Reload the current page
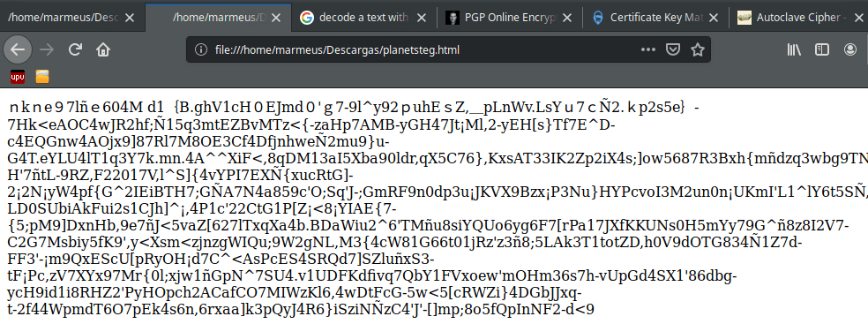The width and height of the screenshot is (868, 324). pyautogui.click(x=75, y=49)
